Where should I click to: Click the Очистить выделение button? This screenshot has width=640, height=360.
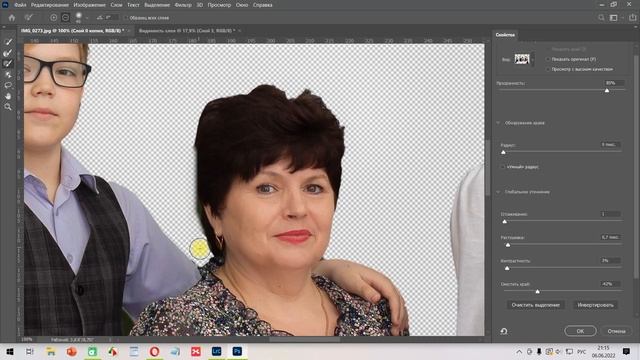[x=536, y=305]
